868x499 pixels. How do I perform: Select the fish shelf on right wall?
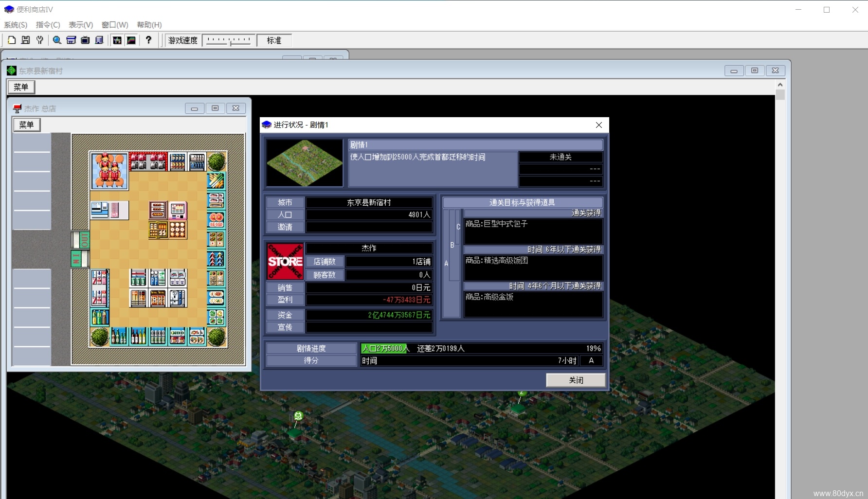click(x=216, y=200)
